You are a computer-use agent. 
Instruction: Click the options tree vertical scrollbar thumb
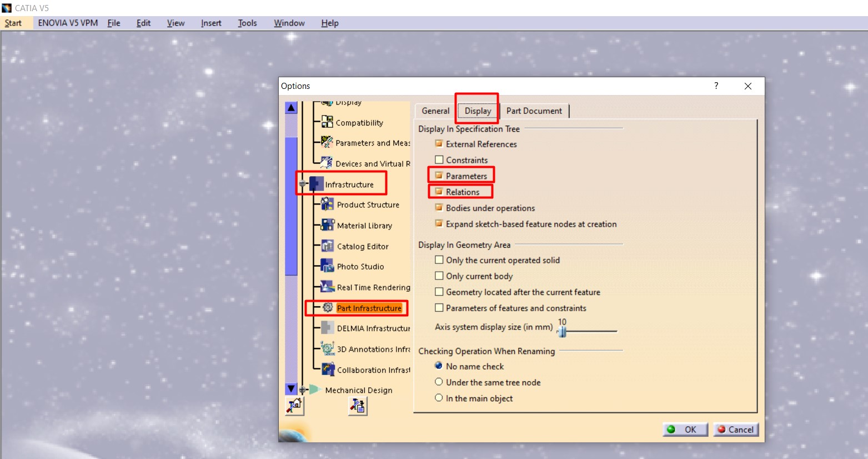pos(291,206)
